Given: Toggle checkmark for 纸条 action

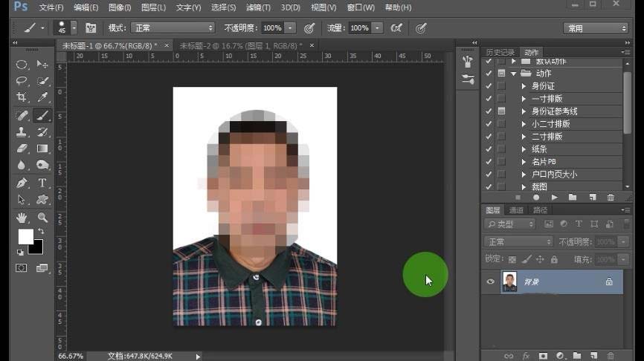Looking at the screenshot, I should (x=489, y=149).
